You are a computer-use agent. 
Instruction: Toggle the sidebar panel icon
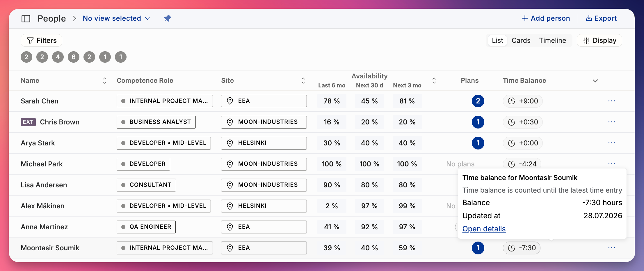pos(26,19)
